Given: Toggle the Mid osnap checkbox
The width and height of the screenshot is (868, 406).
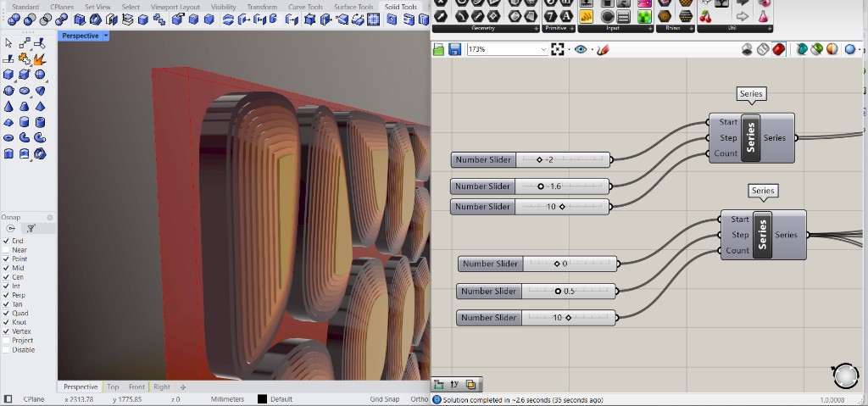Looking at the screenshot, I should (6, 268).
